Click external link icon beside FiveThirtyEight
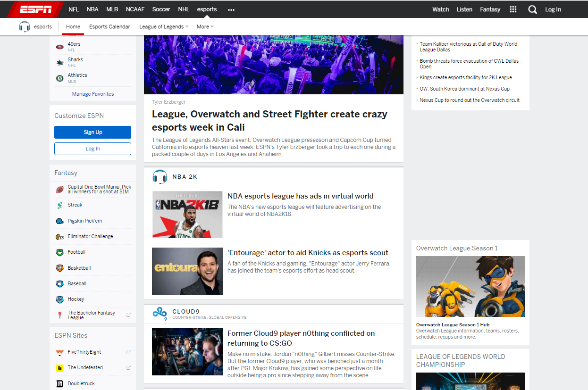The width and height of the screenshot is (588, 390). (128, 352)
